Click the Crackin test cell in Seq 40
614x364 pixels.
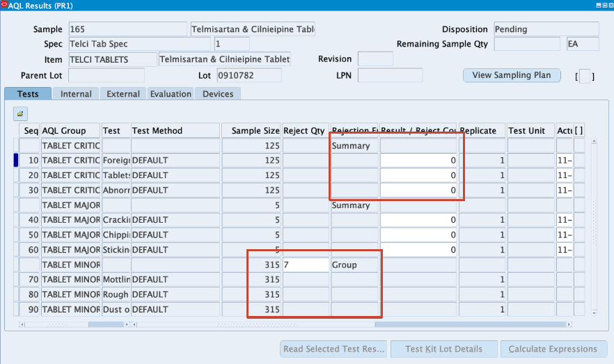point(116,220)
